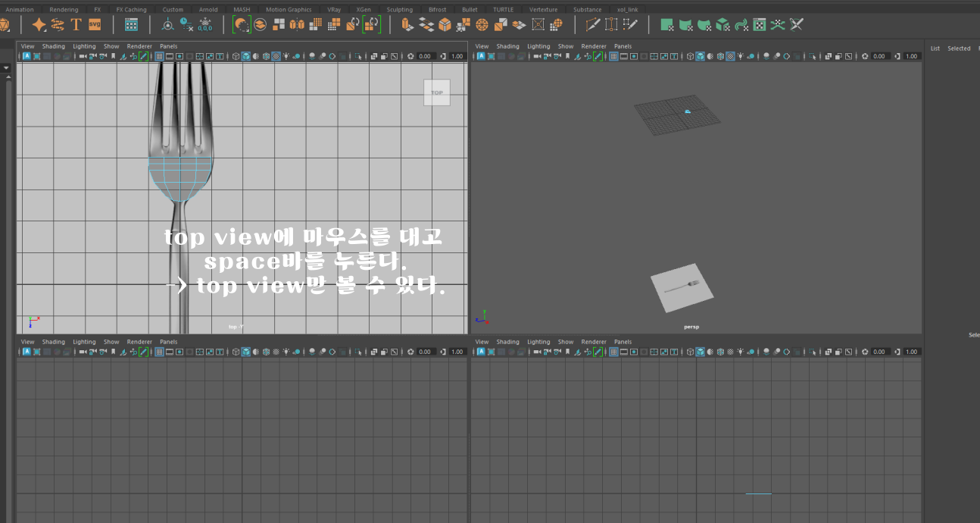Toggle Textured display in top view panel
Viewport: 980px width, 523px height.
pos(276,56)
